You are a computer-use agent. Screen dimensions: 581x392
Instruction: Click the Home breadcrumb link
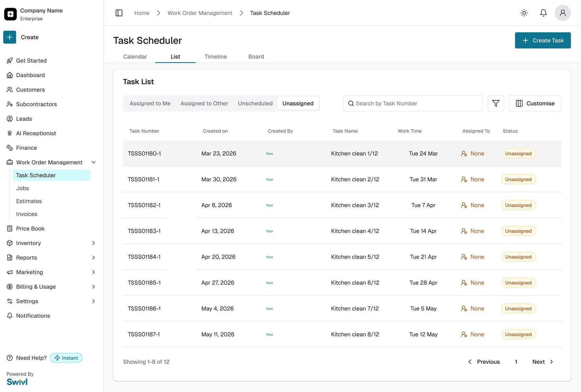click(x=142, y=13)
